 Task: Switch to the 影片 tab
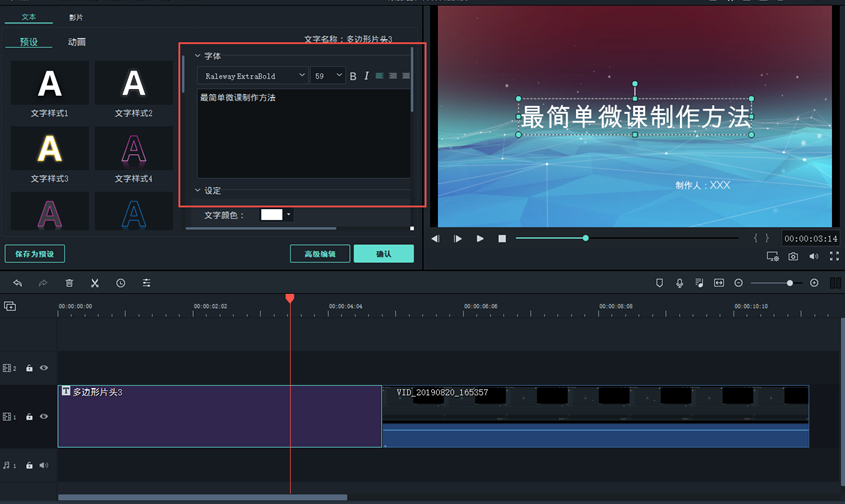(x=76, y=17)
